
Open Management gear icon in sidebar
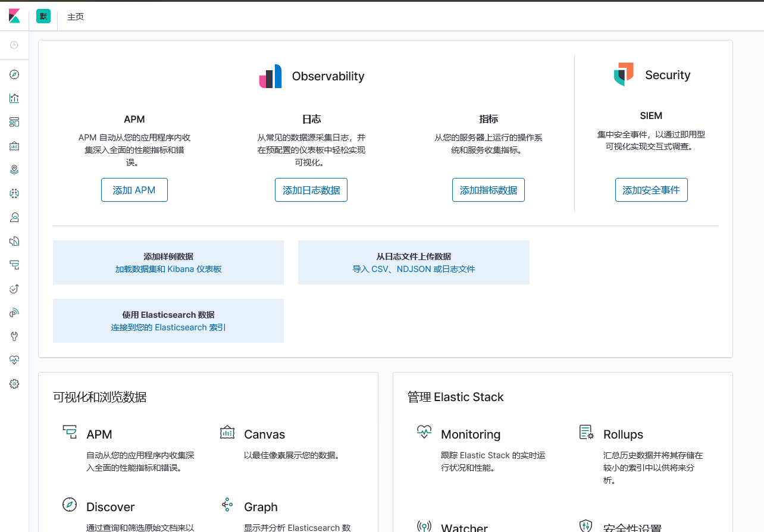coord(14,384)
